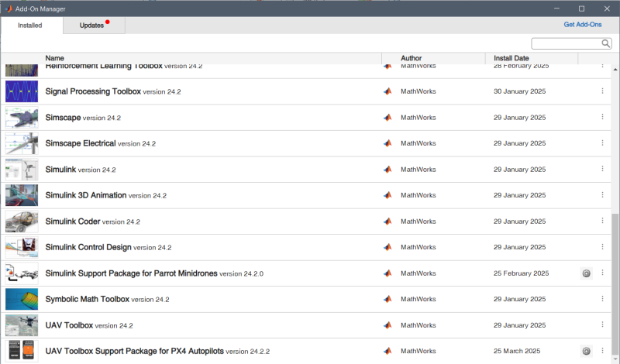This screenshot has width=620, height=364.
Task: Click MathWorks logo in Simulink 3D Animation row
Action: click(x=387, y=195)
